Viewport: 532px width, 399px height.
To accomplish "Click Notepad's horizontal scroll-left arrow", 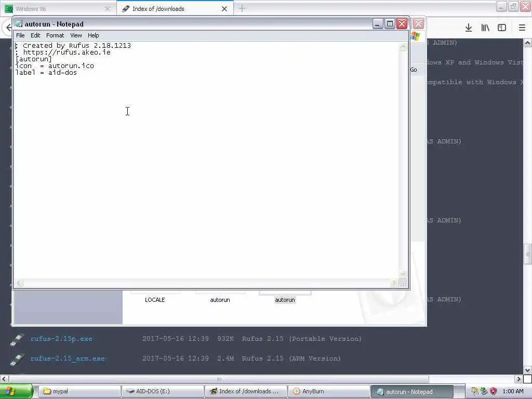I will 19,283.
